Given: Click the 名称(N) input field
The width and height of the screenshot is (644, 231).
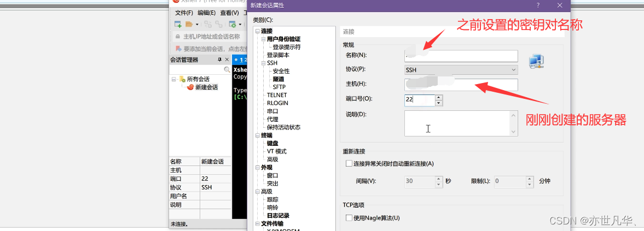Looking at the screenshot, I should pos(461,56).
